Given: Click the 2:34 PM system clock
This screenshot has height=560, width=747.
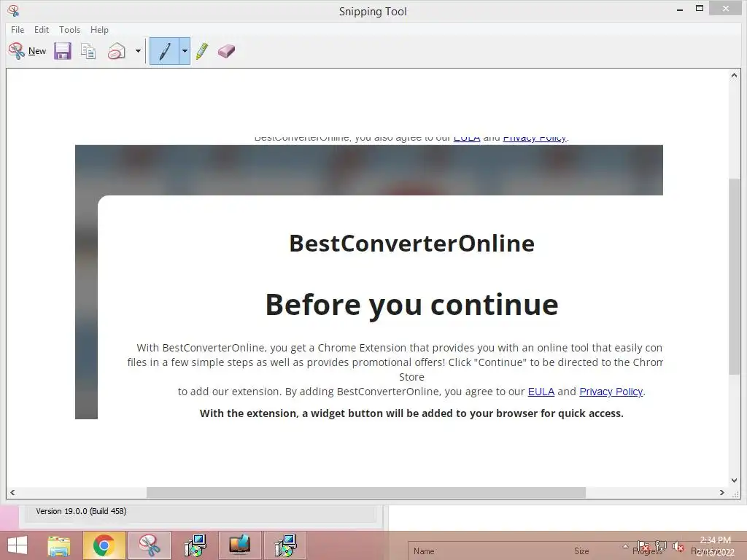Looking at the screenshot, I should click(x=715, y=540).
